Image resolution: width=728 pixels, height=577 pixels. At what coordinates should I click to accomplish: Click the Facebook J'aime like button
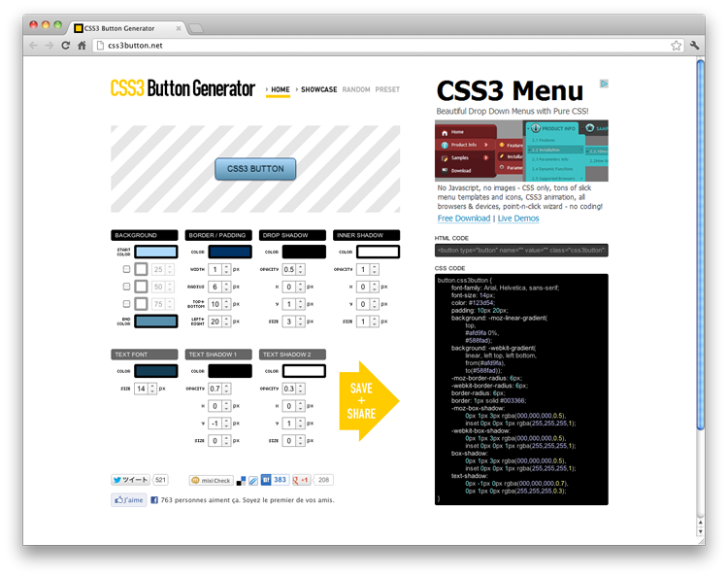[129, 500]
